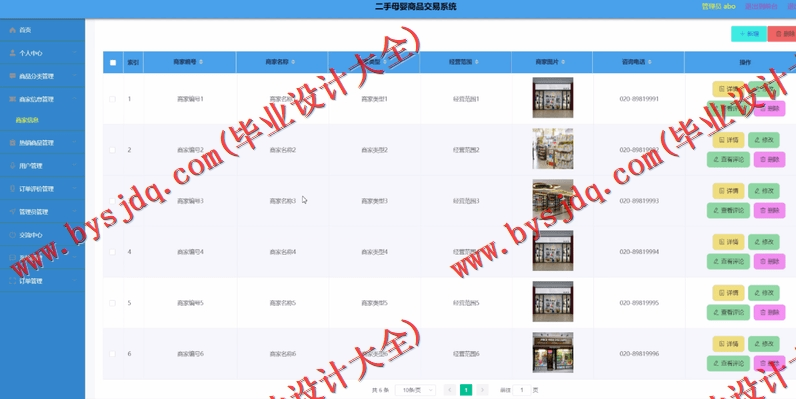Collapse 商家信息管理 menu chevron
The width and height of the screenshot is (796, 399).
click(75, 99)
